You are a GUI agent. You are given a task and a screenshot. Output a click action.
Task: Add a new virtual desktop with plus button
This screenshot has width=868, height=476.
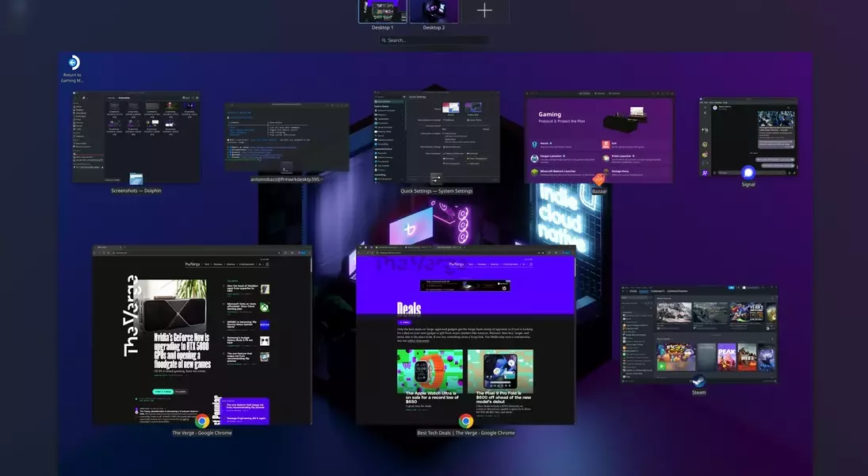484,10
